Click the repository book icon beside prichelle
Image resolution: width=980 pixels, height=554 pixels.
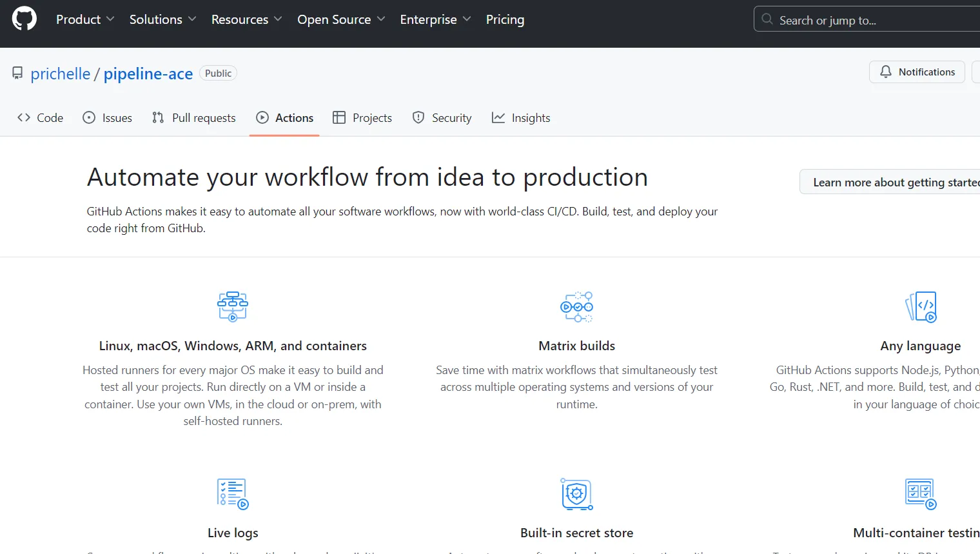tap(17, 73)
